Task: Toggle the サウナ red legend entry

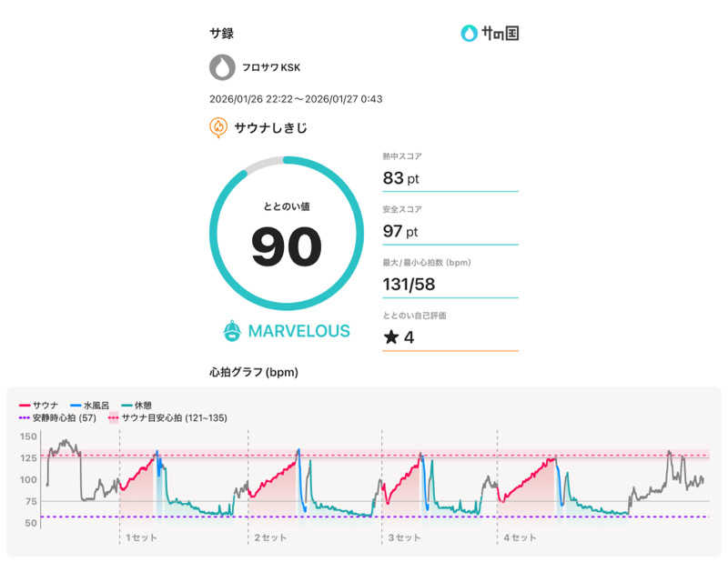Action: pyautogui.click(x=39, y=404)
